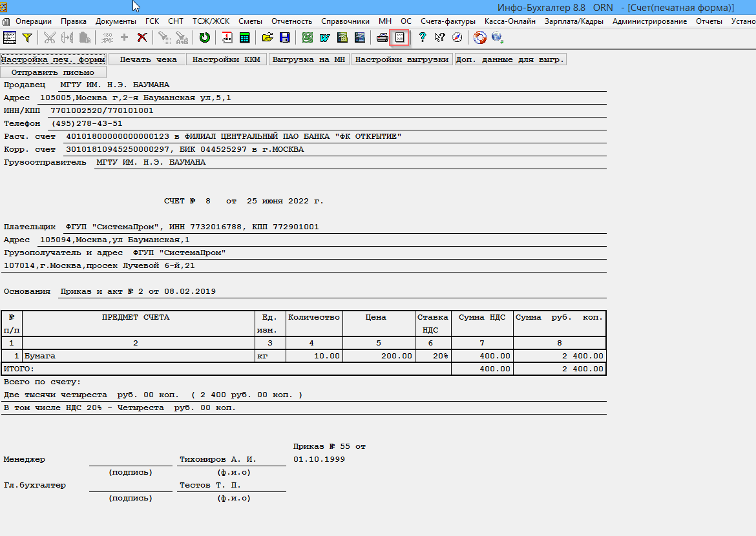Click the green circular refresh icon
756x536 pixels.
pyautogui.click(x=204, y=37)
